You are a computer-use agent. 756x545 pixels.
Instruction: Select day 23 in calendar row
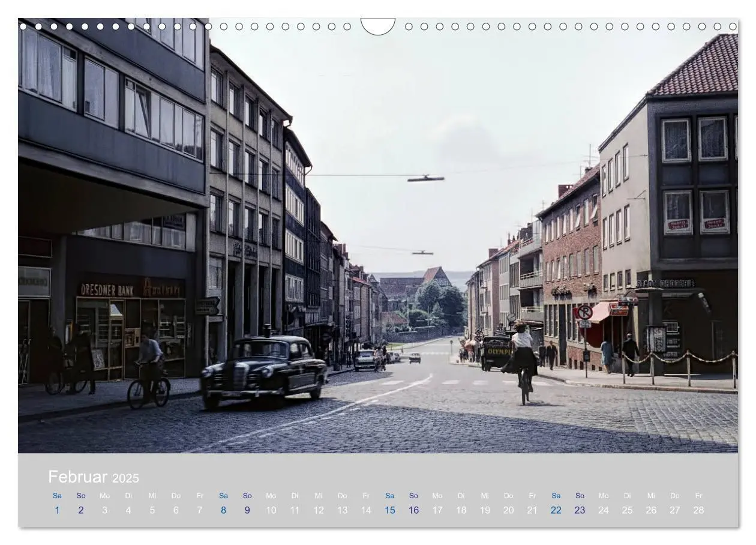pos(580,510)
